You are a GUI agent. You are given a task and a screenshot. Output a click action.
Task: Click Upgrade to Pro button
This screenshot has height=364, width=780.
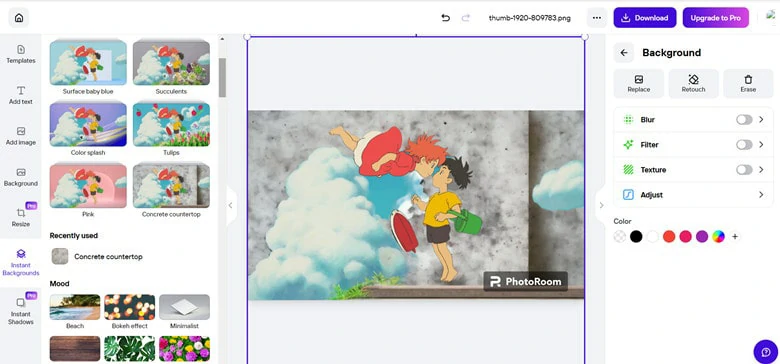715,18
